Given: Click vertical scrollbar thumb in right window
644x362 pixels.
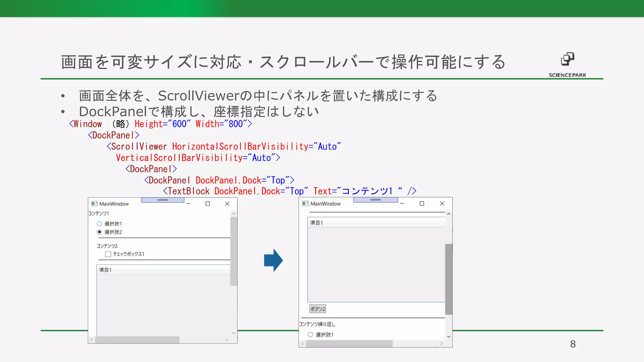Looking at the screenshot, I should (449, 279).
